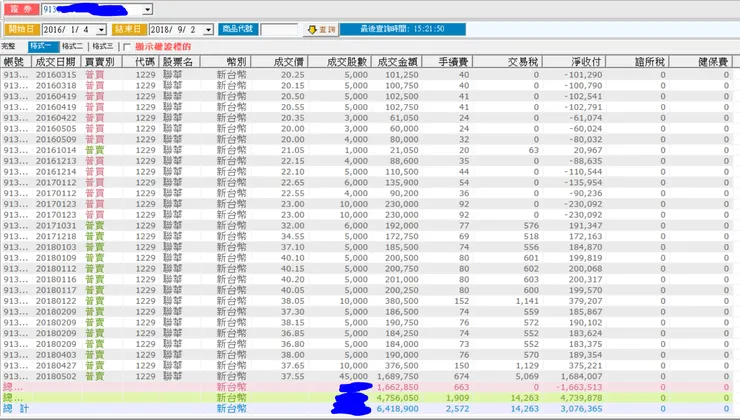Click the transaction tax 1,141 cell

click(527, 301)
